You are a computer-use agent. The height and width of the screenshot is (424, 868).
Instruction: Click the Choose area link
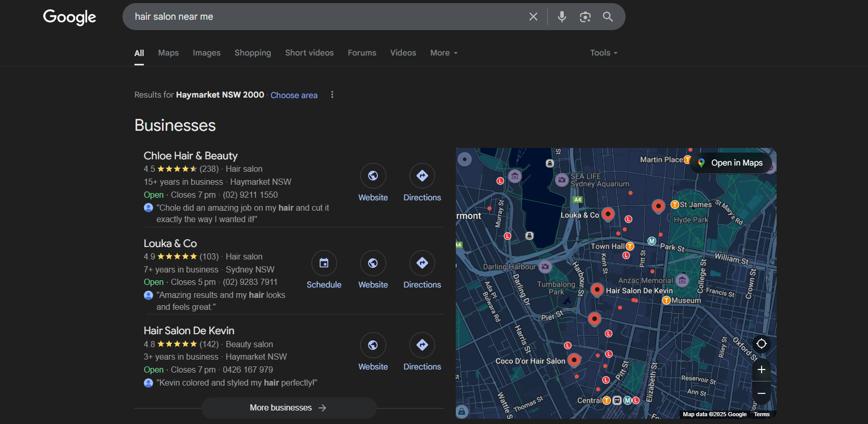(x=294, y=95)
